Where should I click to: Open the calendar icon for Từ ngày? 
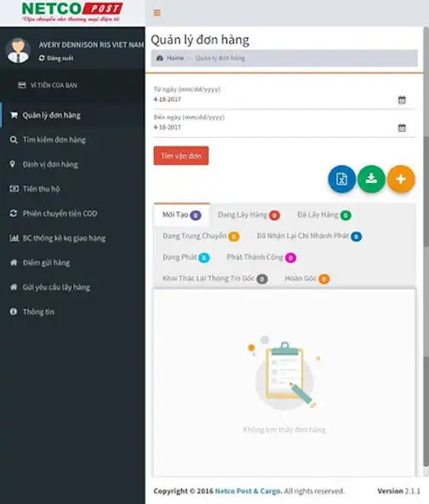click(x=402, y=100)
